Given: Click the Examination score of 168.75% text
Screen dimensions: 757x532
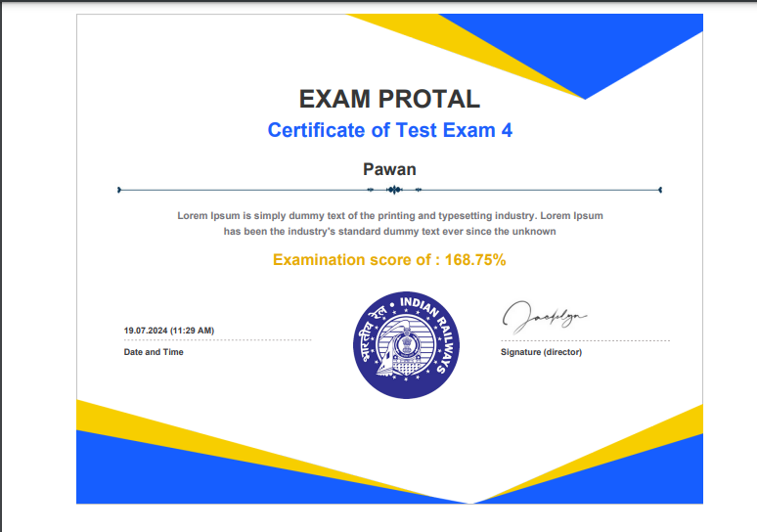Looking at the screenshot, I should (389, 260).
